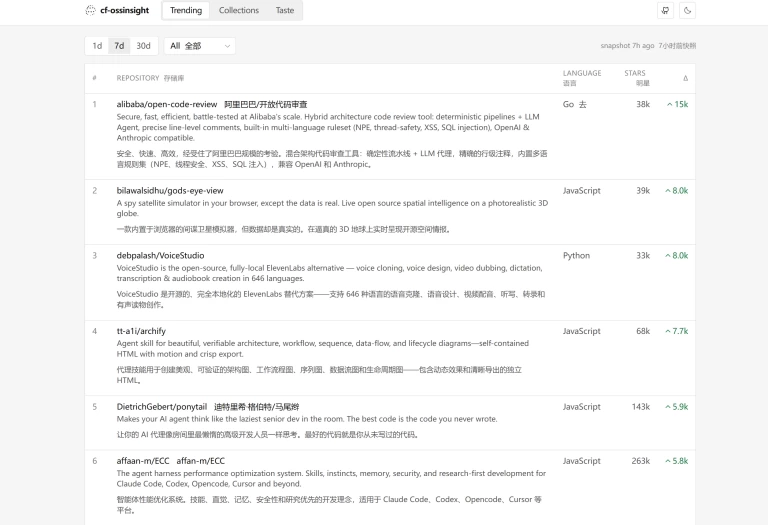Click the 5.8k star increase value
The width and height of the screenshot is (768, 525).
(x=677, y=461)
